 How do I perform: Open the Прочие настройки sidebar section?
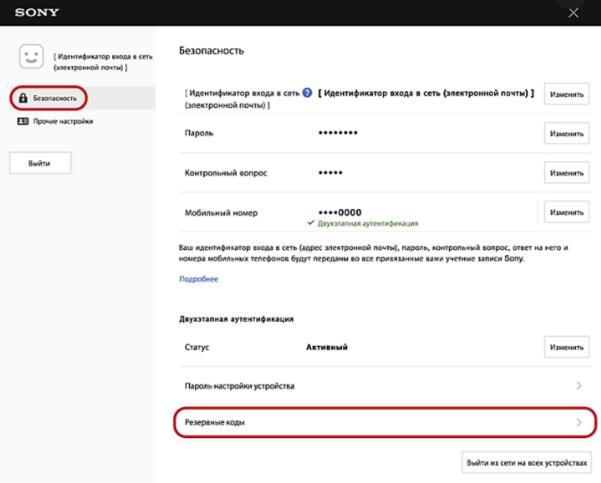tap(62, 121)
